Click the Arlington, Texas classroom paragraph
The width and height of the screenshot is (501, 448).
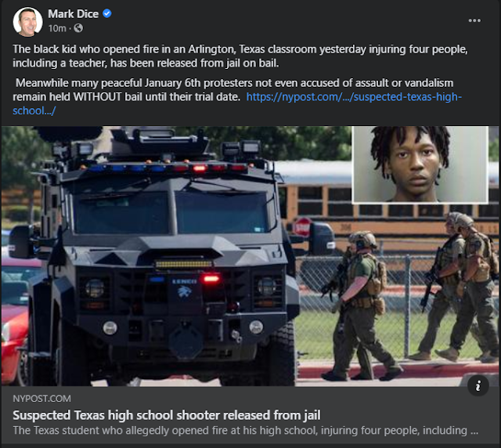pos(240,56)
